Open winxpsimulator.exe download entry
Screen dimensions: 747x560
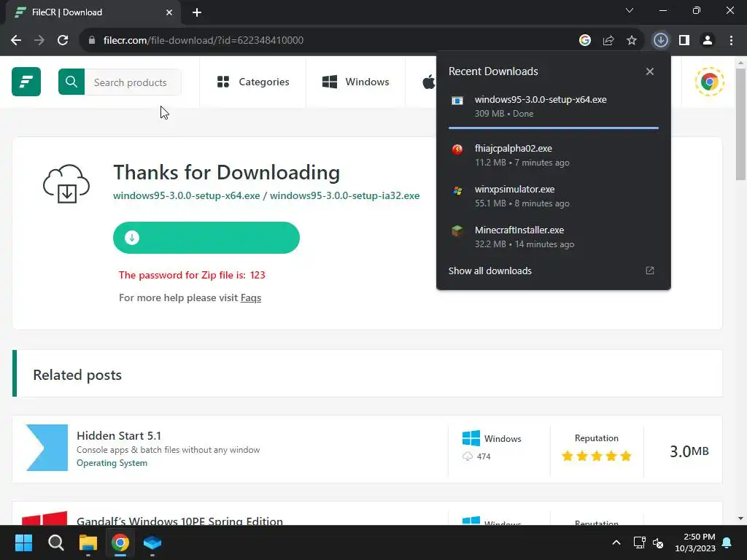coord(554,196)
